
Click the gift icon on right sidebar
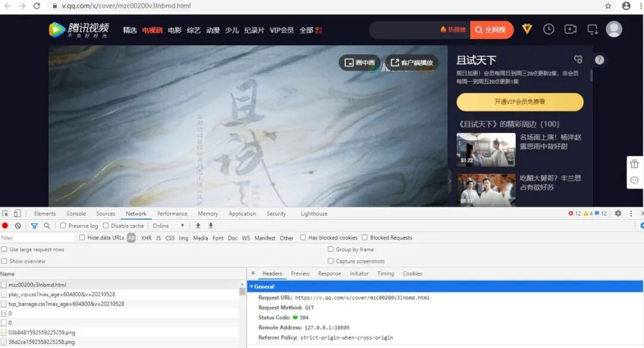click(634, 164)
